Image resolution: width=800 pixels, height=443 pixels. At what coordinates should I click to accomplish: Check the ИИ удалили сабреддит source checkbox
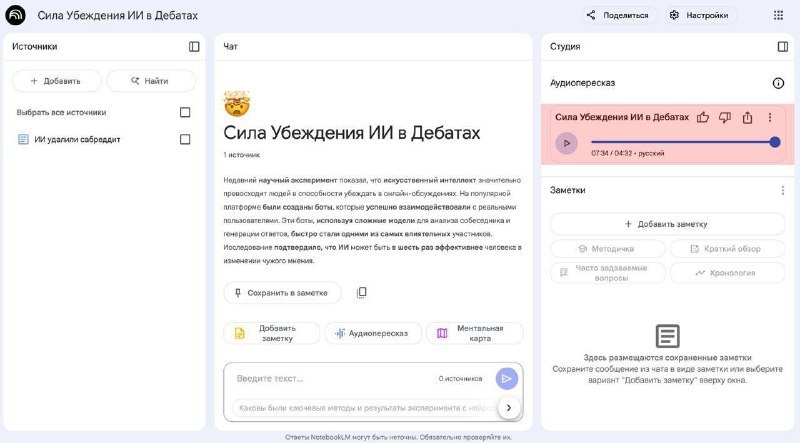pos(185,139)
